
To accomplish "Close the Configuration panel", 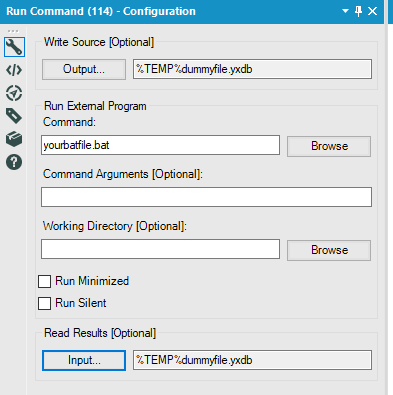I will [x=373, y=11].
